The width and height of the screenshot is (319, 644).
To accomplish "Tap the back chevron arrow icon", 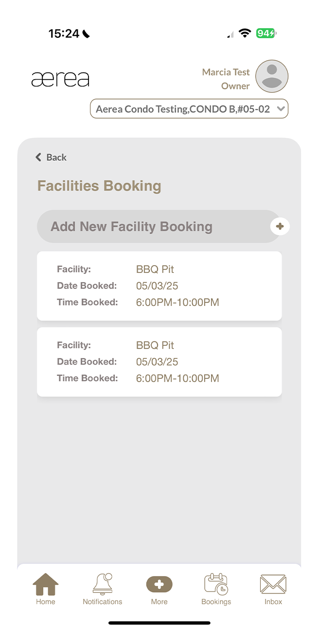I will (38, 157).
